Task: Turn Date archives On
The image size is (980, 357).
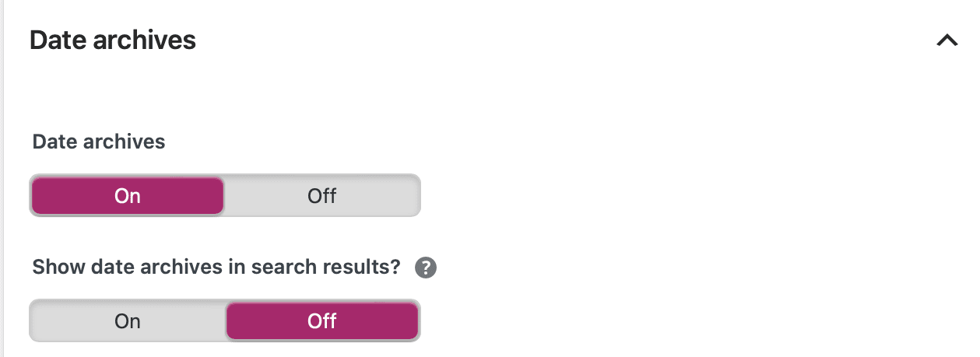Action: 128,195
